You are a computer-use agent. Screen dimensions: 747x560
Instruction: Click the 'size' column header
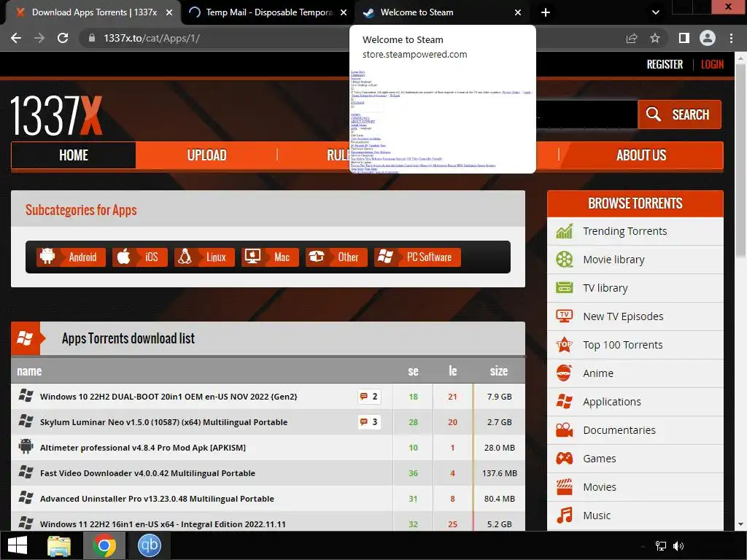[x=499, y=371]
